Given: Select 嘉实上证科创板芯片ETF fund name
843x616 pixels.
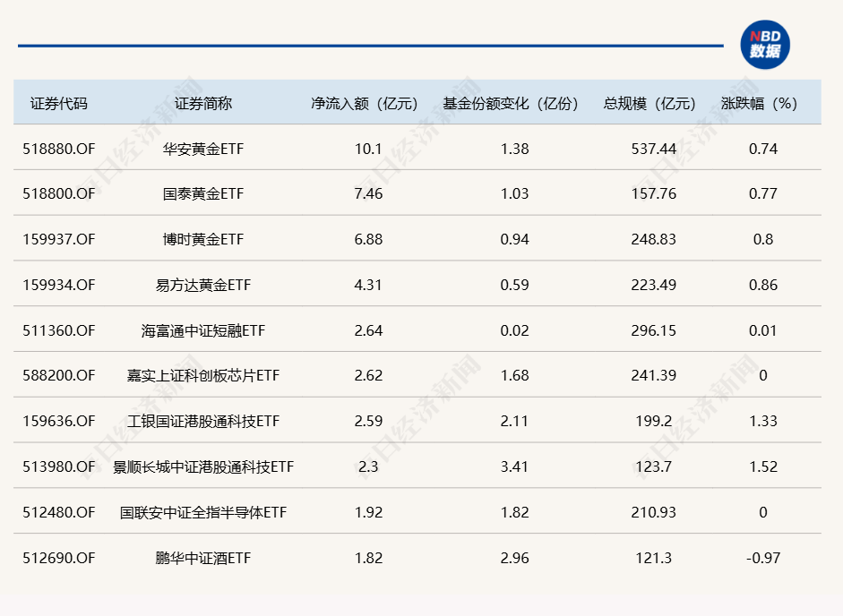Looking at the screenshot, I should 203,376.
